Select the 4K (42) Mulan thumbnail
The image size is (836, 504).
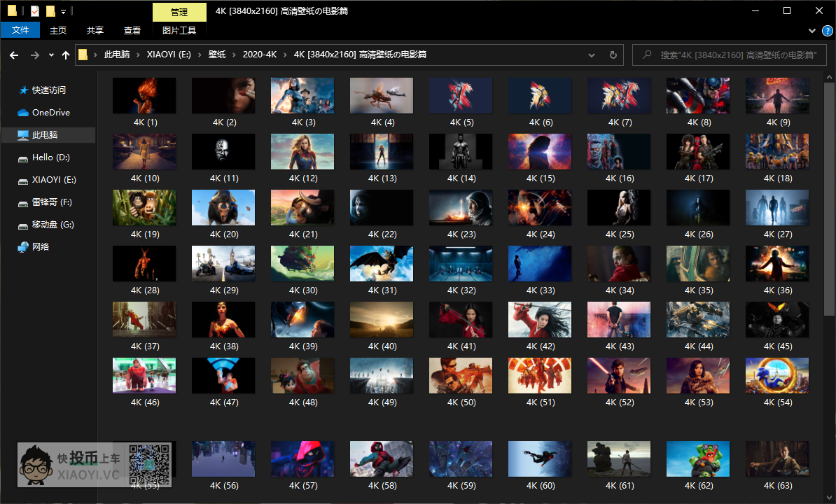pos(540,319)
